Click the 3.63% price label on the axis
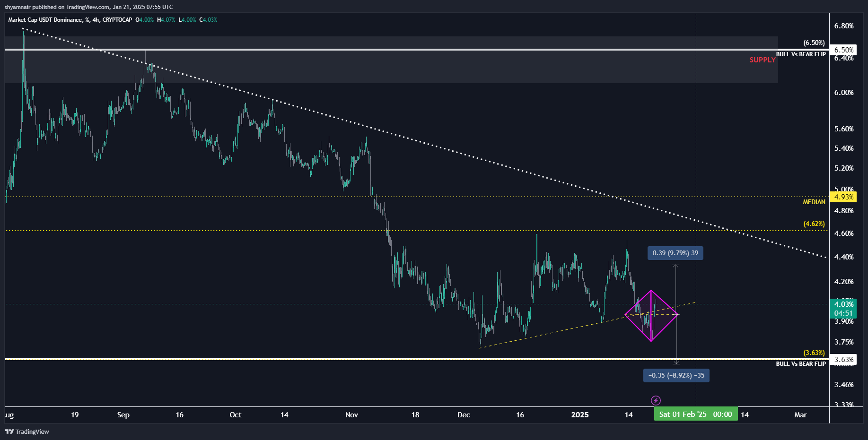 [x=844, y=359]
